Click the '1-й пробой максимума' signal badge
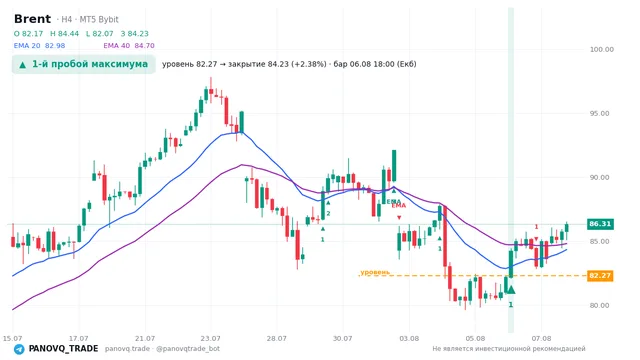 (84, 64)
